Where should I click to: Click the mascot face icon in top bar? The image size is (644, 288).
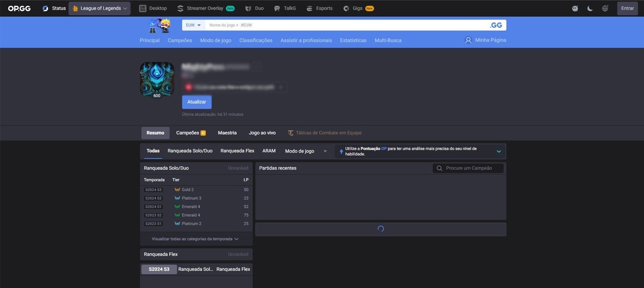coord(575,8)
